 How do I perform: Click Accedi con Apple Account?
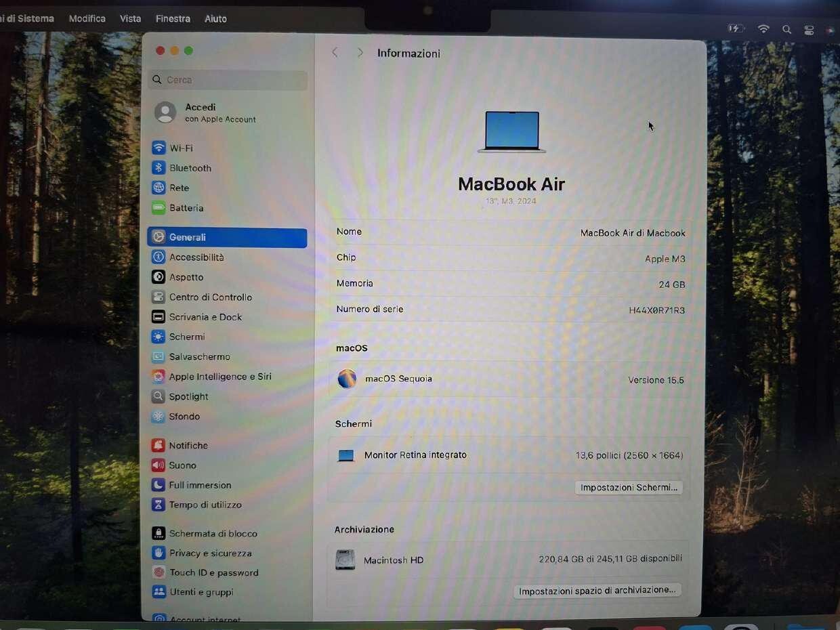click(205, 112)
